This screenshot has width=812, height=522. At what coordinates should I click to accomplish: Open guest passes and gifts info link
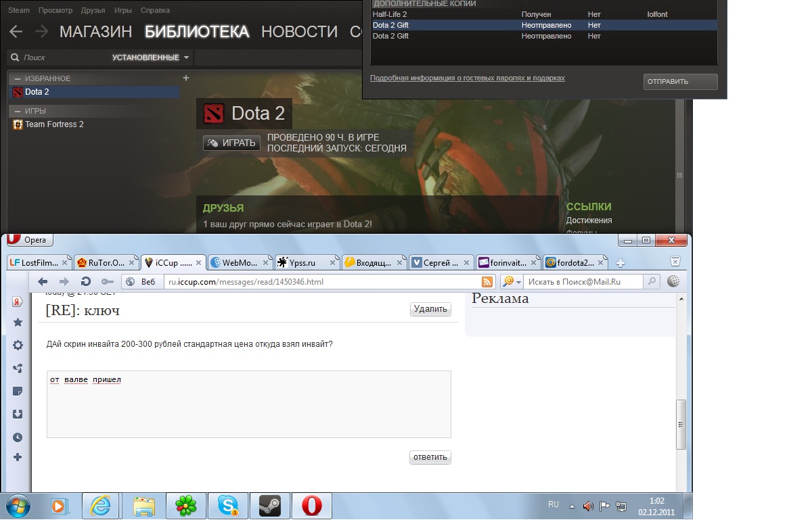tap(467, 78)
